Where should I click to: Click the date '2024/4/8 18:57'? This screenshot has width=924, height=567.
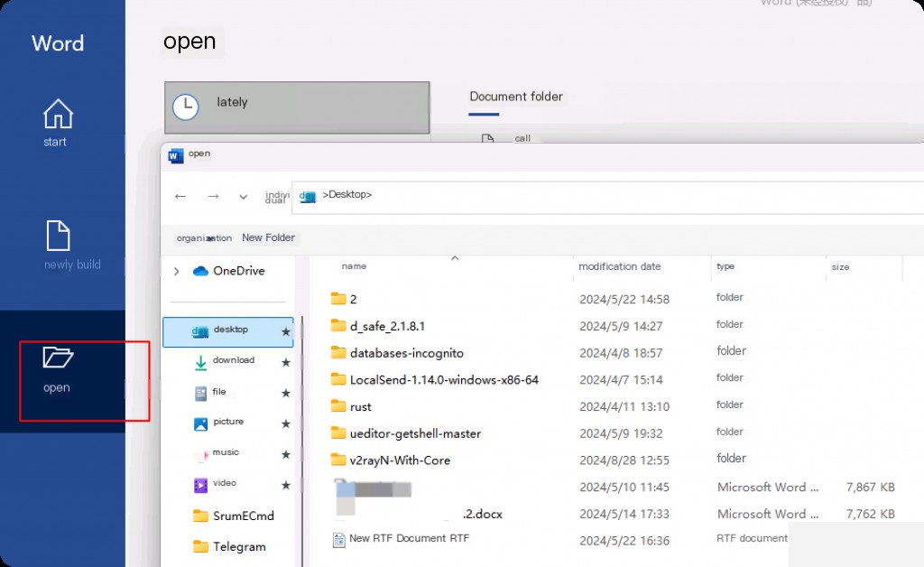[621, 353]
